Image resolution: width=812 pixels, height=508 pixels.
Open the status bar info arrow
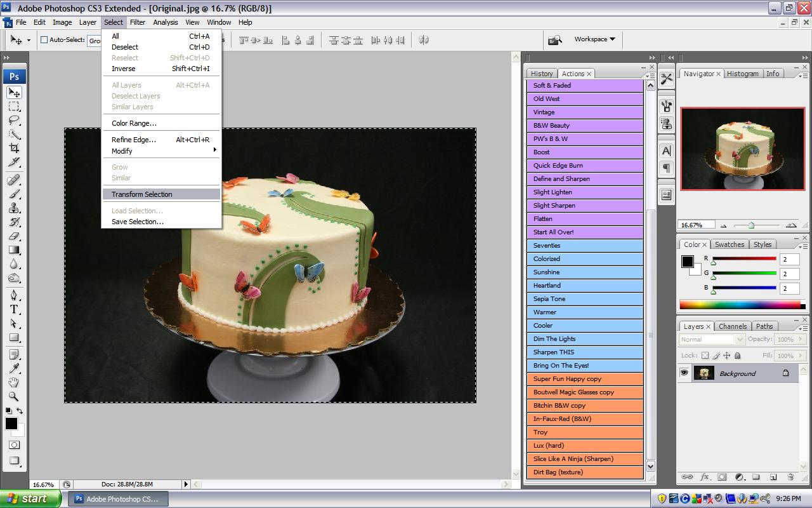click(x=186, y=484)
